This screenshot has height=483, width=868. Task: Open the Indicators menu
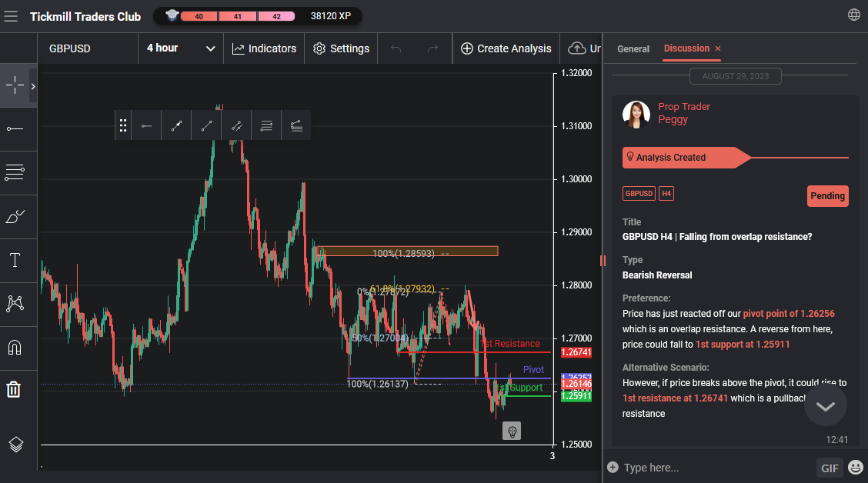tap(264, 48)
